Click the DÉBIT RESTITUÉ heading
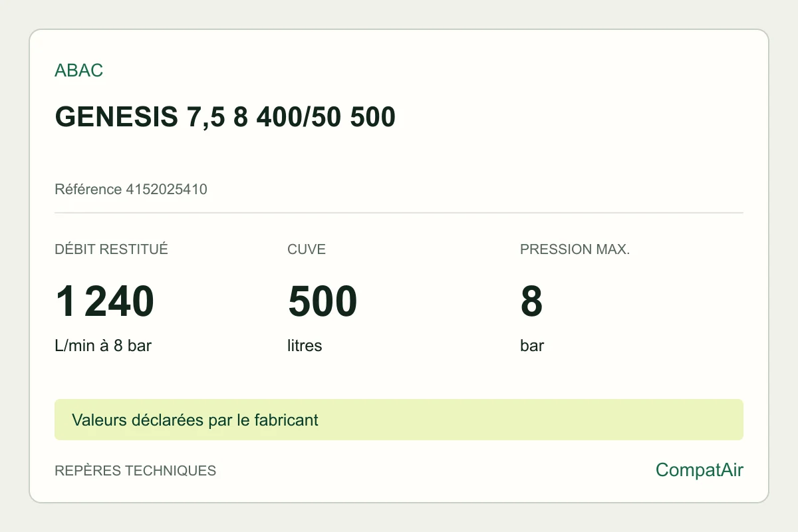Viewport: 798px width, 532px height. pos(111,249)
